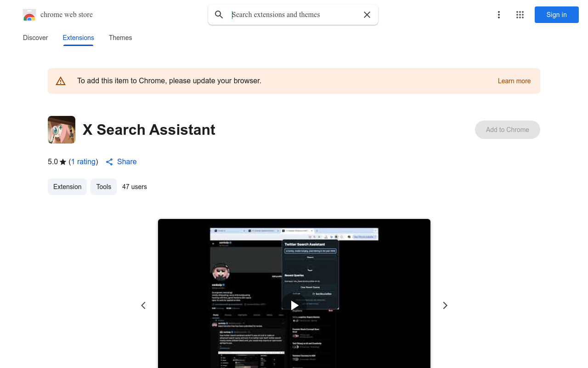588x368 pixels.
Task: Go to next screenshot with right arrow
Action: [x=445, y=305]
